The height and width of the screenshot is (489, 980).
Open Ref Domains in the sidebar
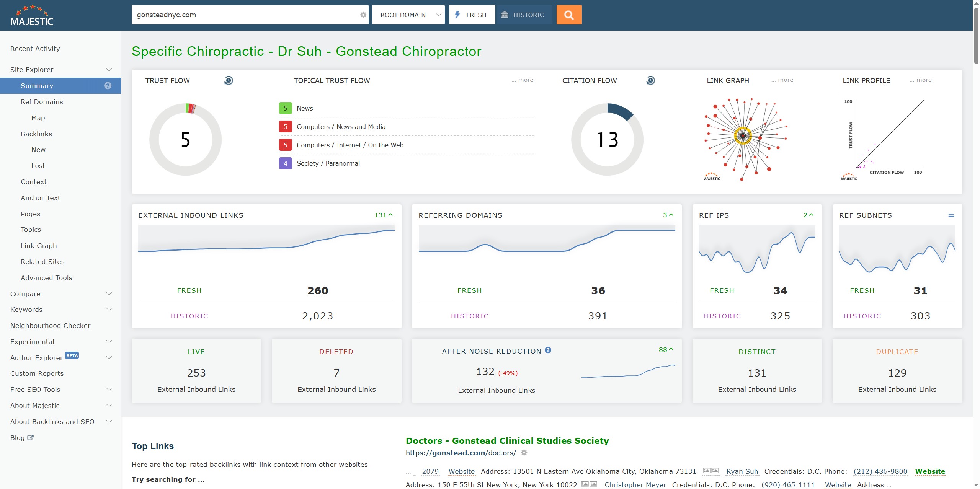point(42,102)
